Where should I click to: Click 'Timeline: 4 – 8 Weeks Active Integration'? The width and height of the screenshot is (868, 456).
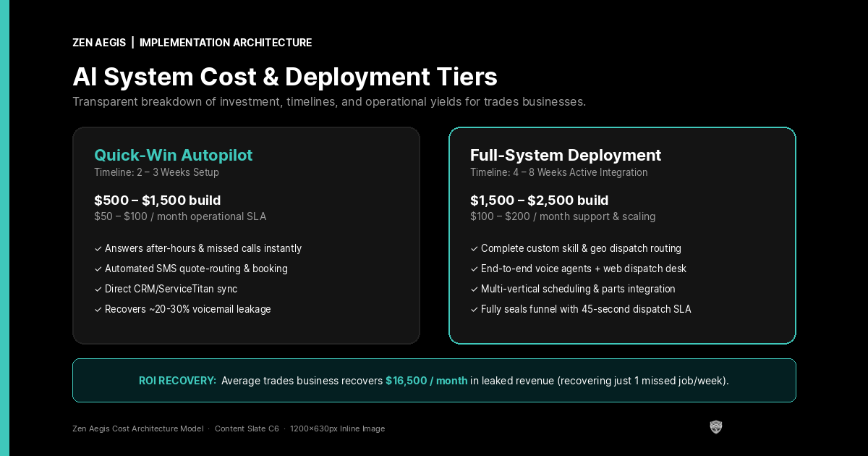[559, 172]
